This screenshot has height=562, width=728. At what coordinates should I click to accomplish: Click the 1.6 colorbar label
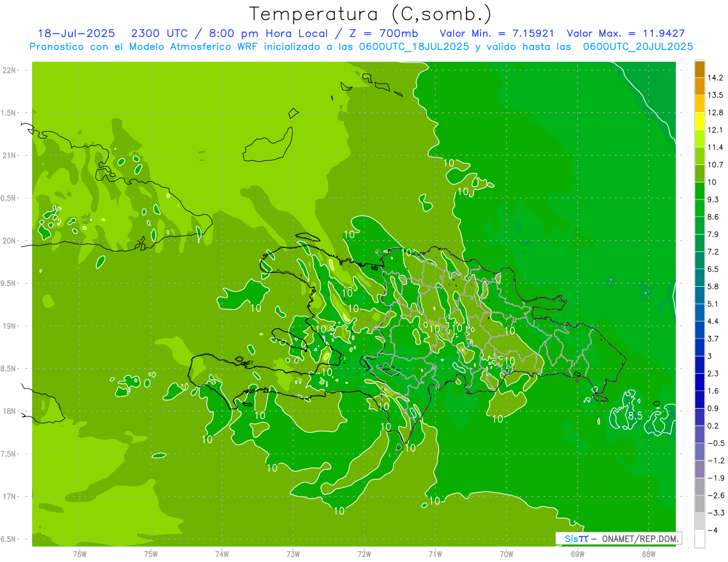click(x=713, y=391)
